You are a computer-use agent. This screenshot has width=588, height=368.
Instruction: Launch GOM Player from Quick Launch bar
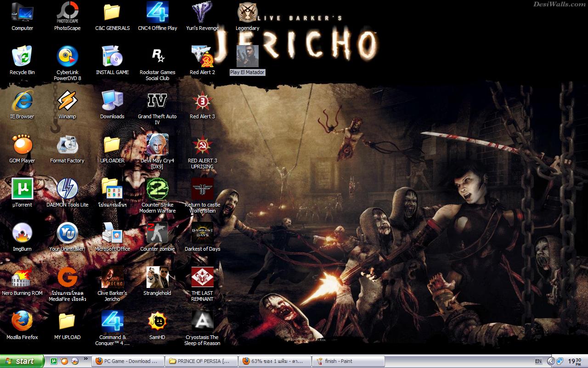[64, 361]
